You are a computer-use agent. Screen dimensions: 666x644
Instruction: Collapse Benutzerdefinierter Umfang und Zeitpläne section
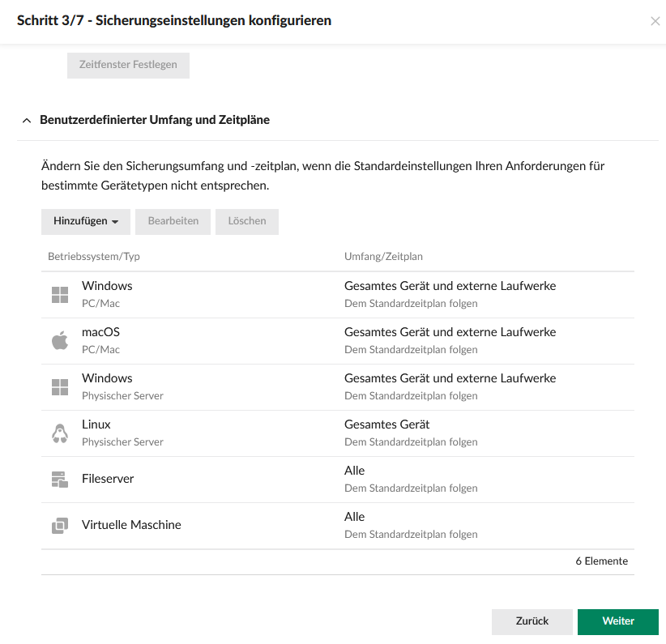[27, 120]
